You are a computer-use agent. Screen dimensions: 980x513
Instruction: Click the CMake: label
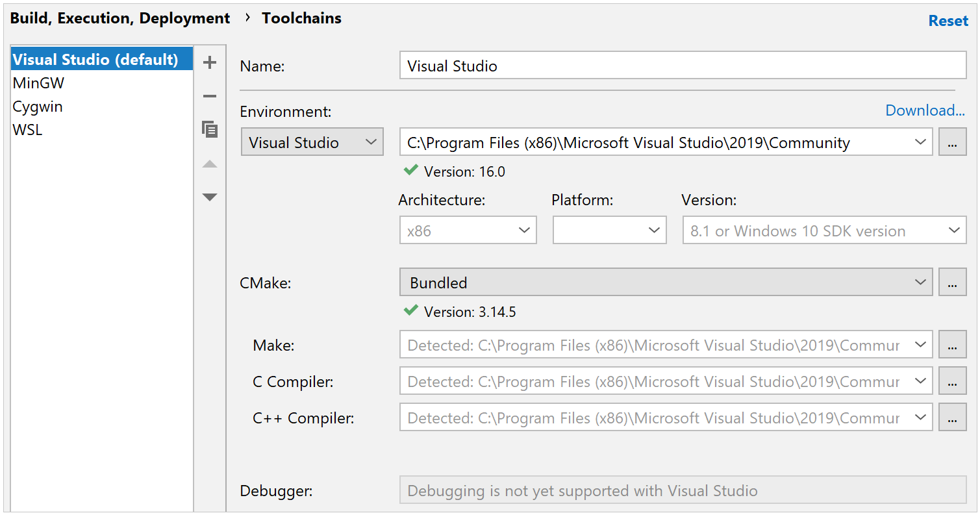click(x=266, y=283)
